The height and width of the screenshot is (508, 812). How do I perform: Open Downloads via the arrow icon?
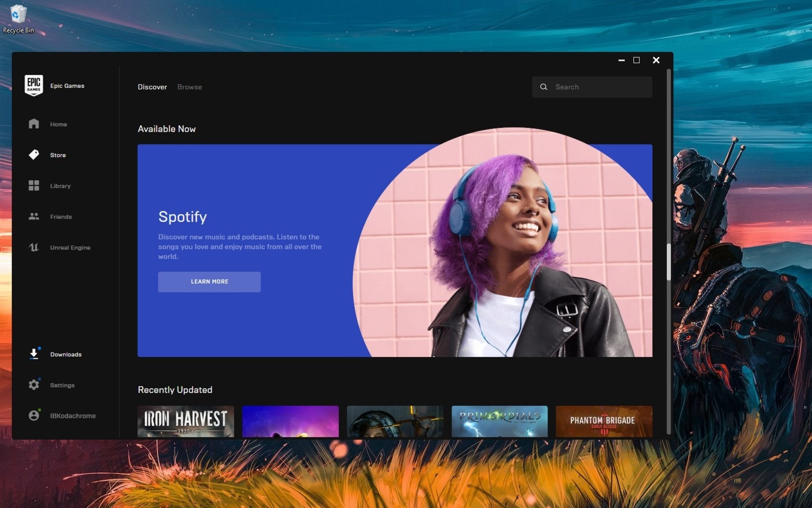[34, 354]
